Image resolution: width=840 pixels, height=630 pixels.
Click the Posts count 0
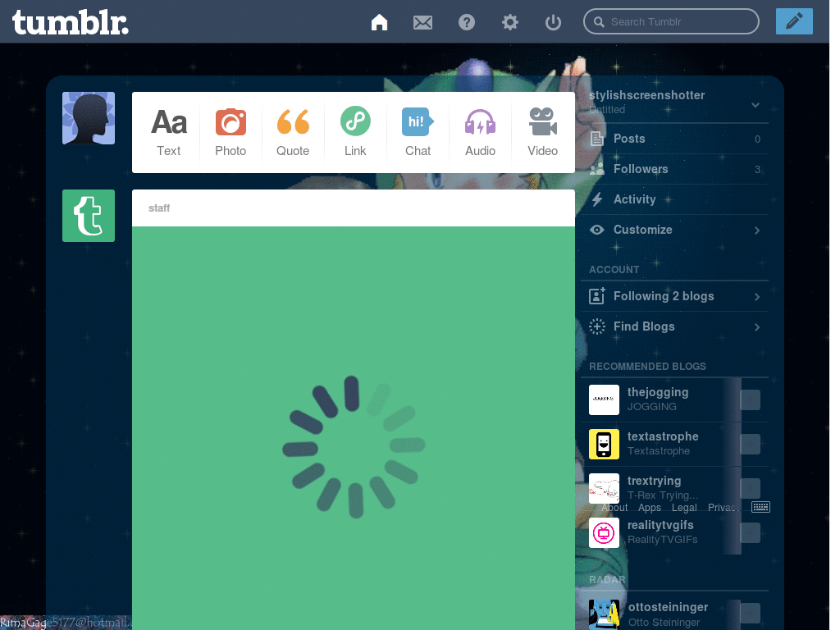pos(757,139)
